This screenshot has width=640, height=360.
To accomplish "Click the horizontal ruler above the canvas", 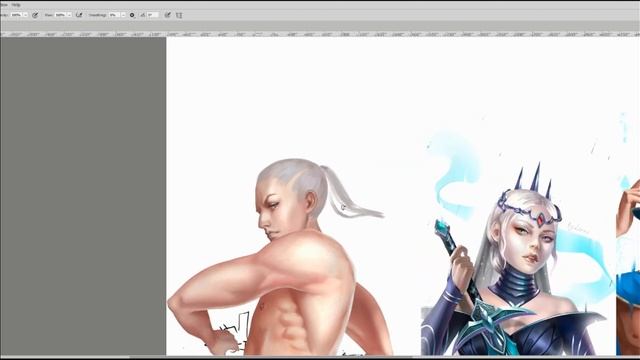I will 320,35.
